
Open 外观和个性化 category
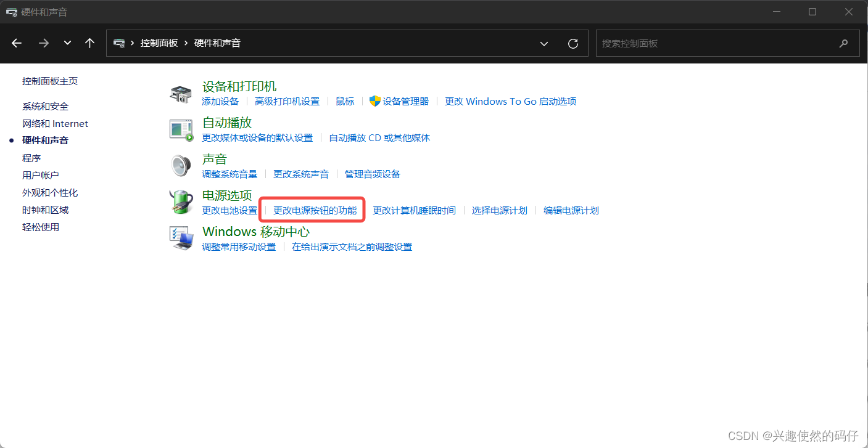click(50, 193)
